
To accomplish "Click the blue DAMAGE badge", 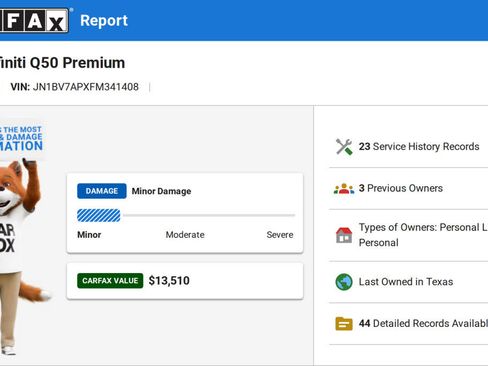I will tap(102, 191).
